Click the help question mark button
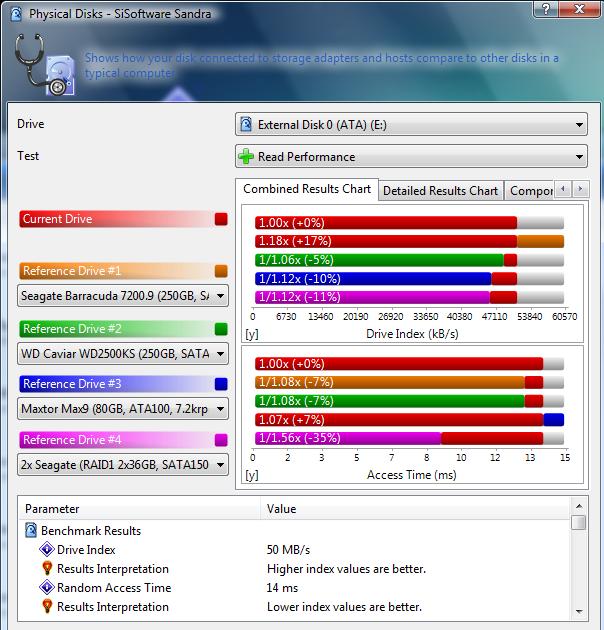 click(546, 8)
